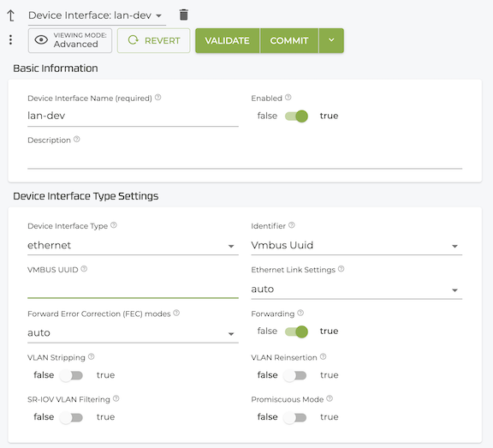493x448 pixels.
Task: Focus the VMBUS UUID input field
Action: [133, 289]
